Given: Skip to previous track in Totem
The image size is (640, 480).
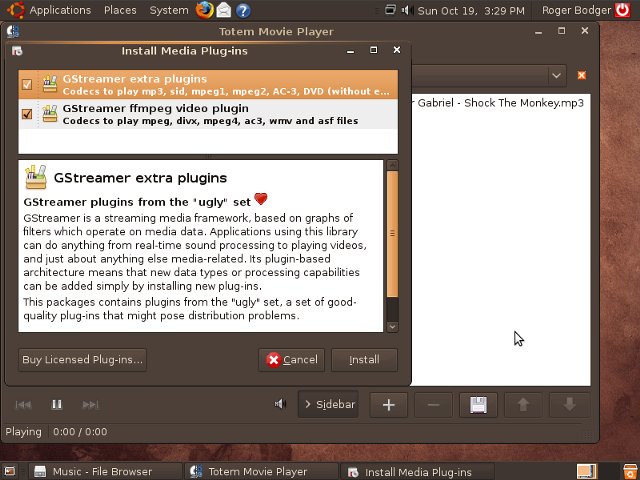Looking at the screenshot, I should 23,404.
